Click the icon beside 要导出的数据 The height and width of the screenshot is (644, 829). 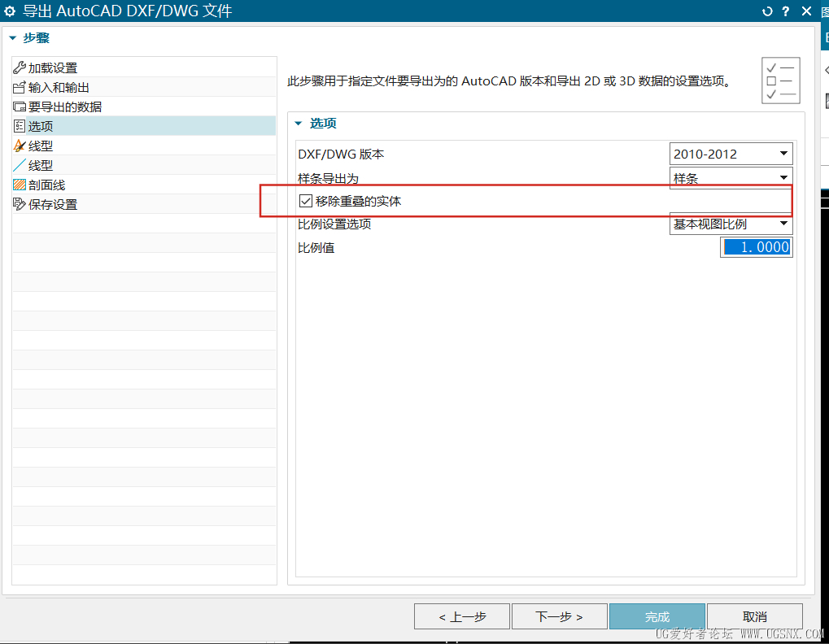pos(20,107)
